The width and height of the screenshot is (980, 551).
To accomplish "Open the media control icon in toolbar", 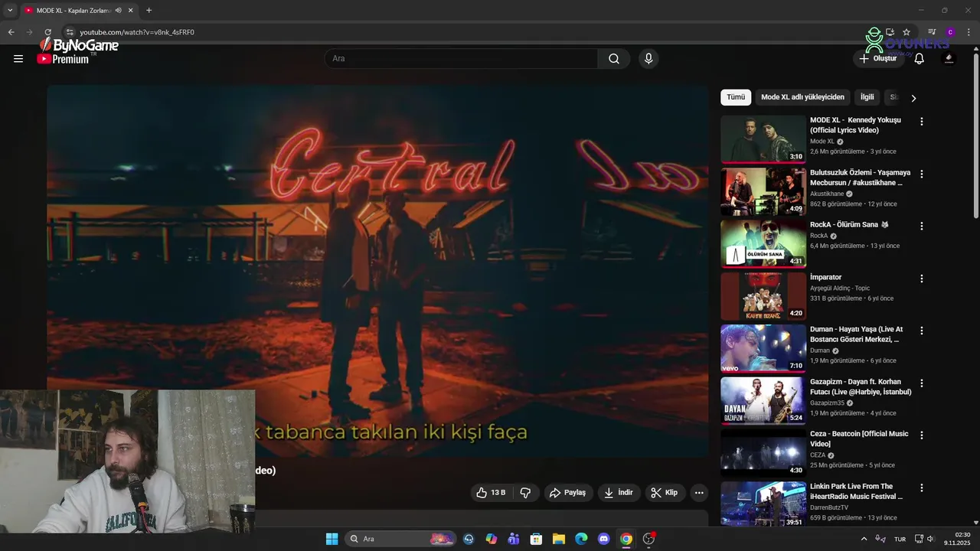I will pos(932,32).
